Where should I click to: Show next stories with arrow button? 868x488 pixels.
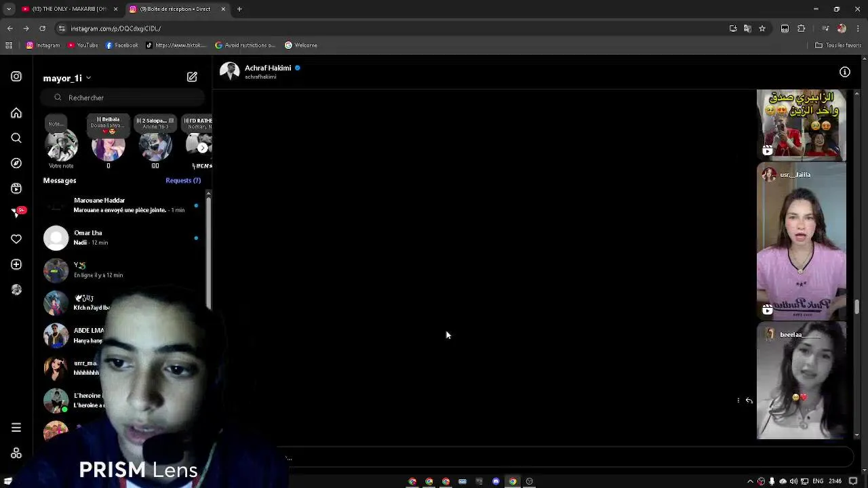[202, 148]
